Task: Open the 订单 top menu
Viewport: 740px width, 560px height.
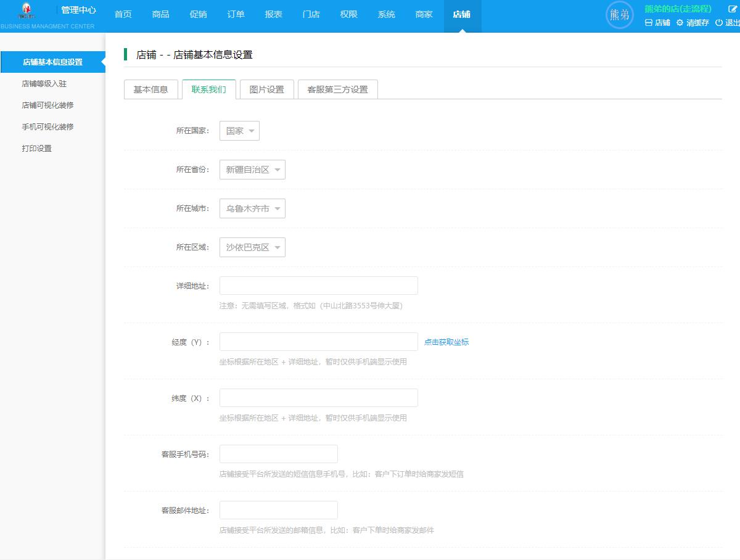Action: [x=236, y=14]
